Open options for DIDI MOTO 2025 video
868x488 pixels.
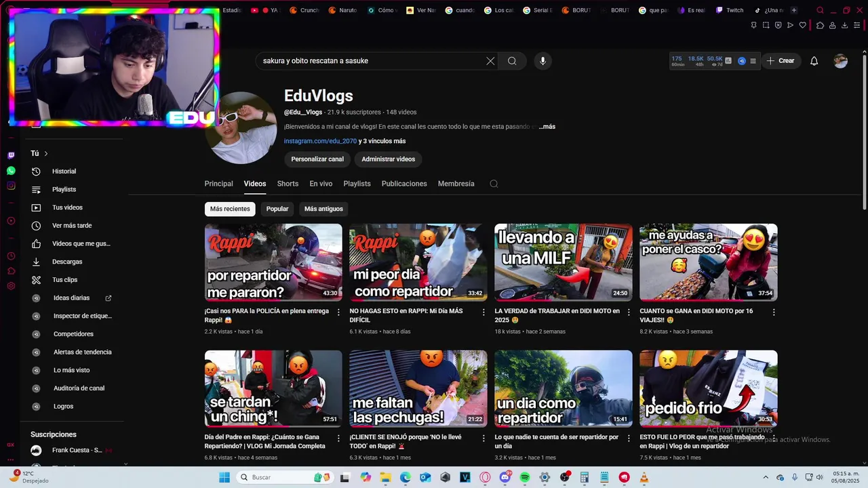coord(629,312)
